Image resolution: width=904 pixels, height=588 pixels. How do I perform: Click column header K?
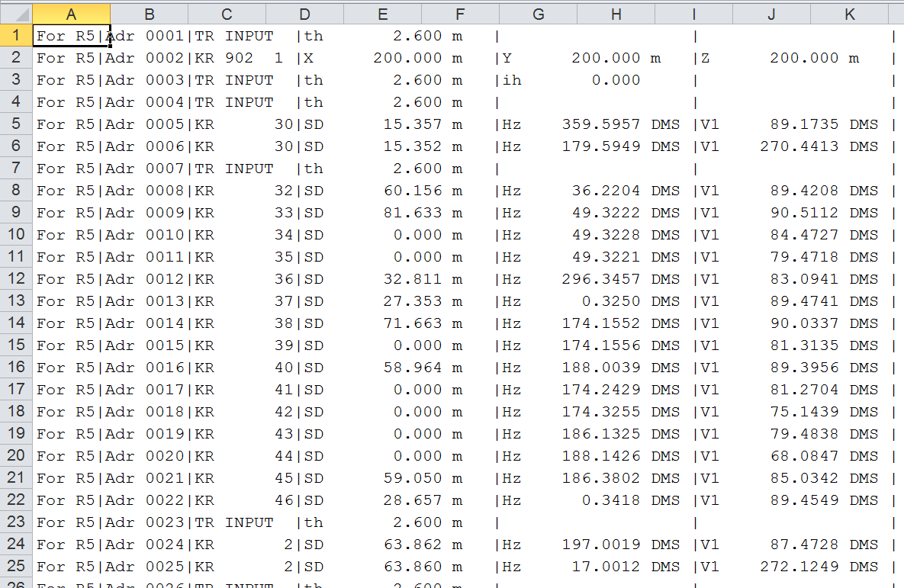pyautogui.click(x=849, y=14)
